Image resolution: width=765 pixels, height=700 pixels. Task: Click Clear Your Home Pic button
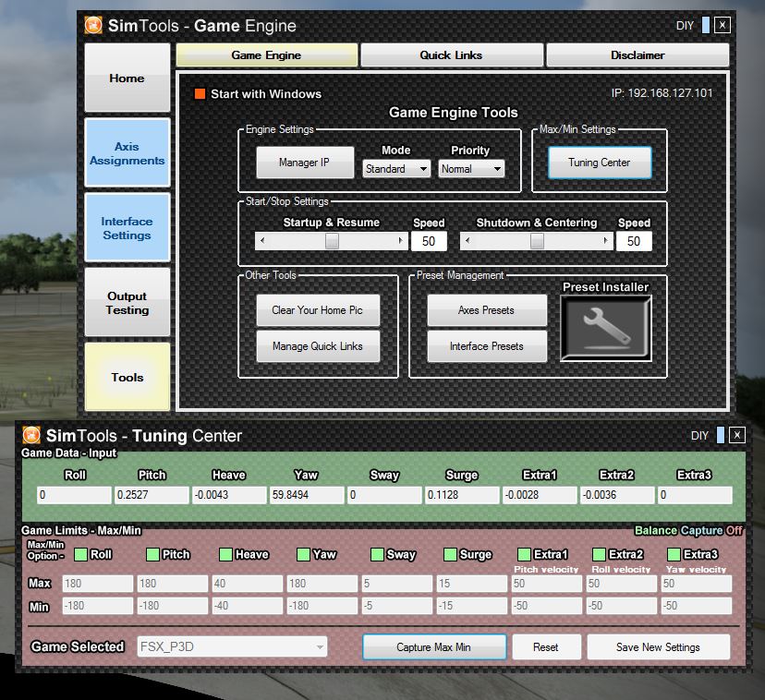pyautogui.click(x=318, y=310)
